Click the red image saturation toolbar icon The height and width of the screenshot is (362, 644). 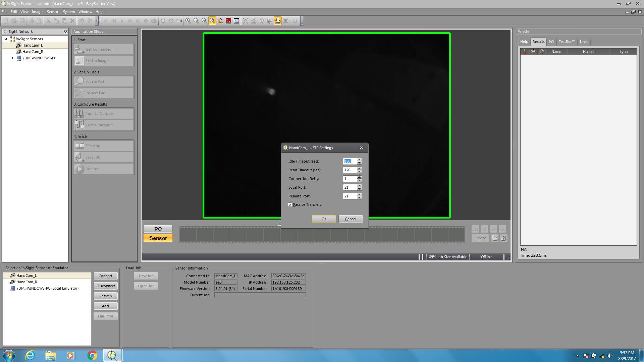coord(228,21)
